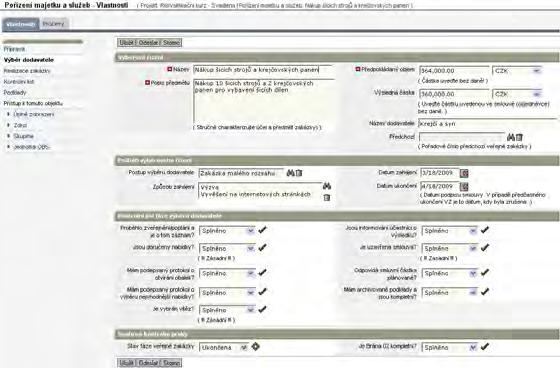Open Realizace zakázky in left menu
The height and width of the screenshot is (368, 560).
tap(27, 71)
